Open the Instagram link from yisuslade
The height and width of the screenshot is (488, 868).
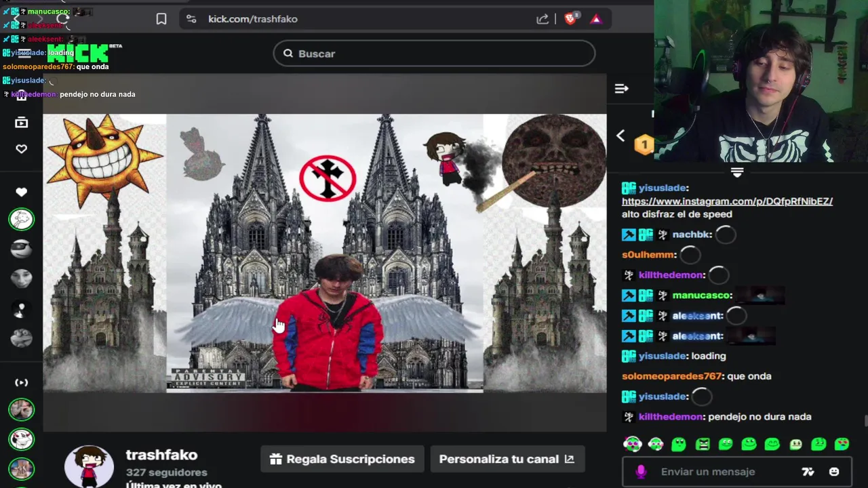727,201
